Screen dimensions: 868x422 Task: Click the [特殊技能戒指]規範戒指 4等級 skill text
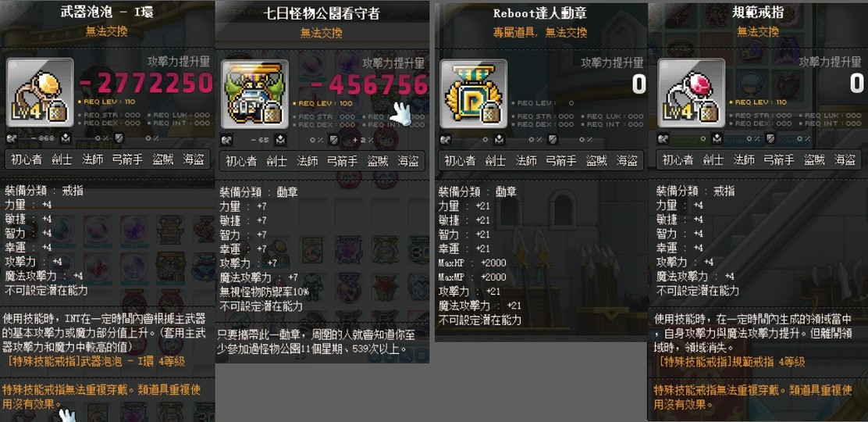pos(732,362)
